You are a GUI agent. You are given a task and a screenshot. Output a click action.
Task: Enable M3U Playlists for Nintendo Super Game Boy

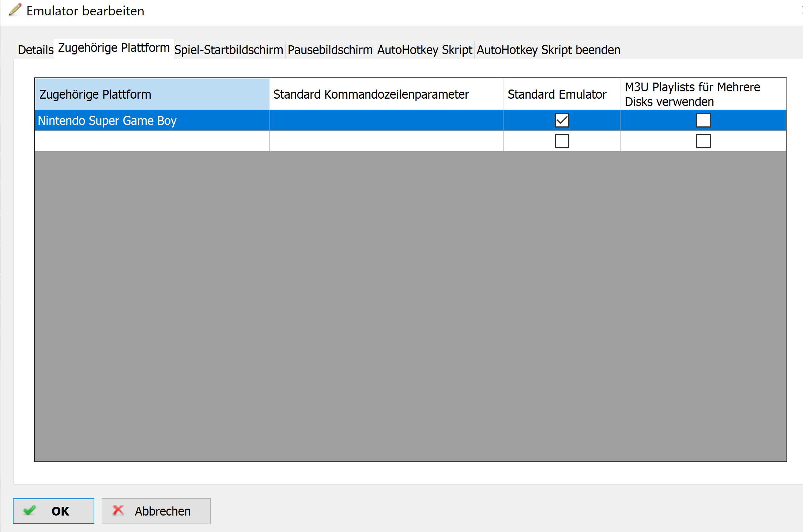click(704, 120)
